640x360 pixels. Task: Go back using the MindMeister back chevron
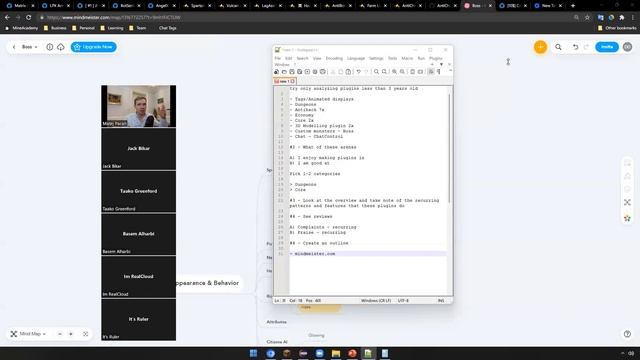(14, 47)
